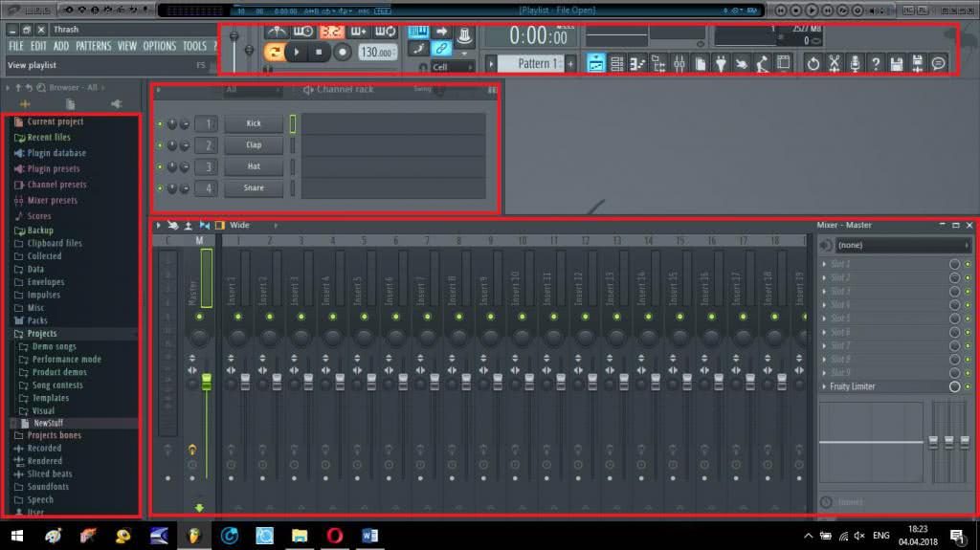
Task: Open the PATTERNS menu
Action: [x=93, y=46]
